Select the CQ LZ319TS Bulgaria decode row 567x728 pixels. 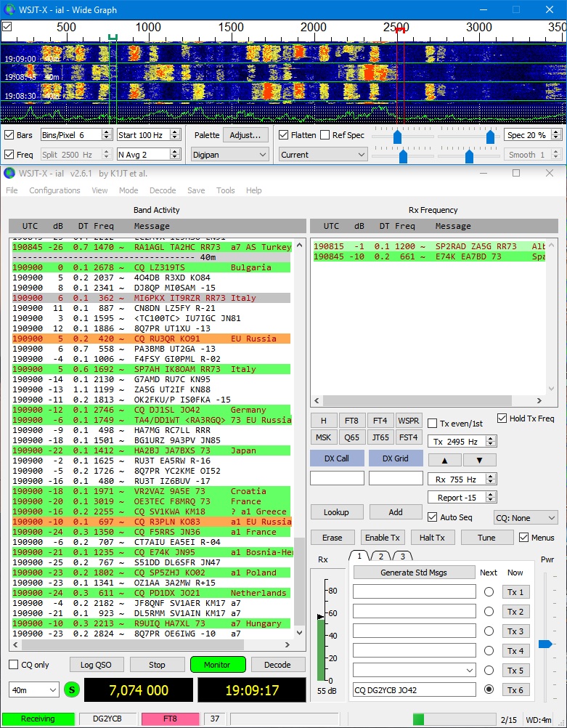click(151, 267)
